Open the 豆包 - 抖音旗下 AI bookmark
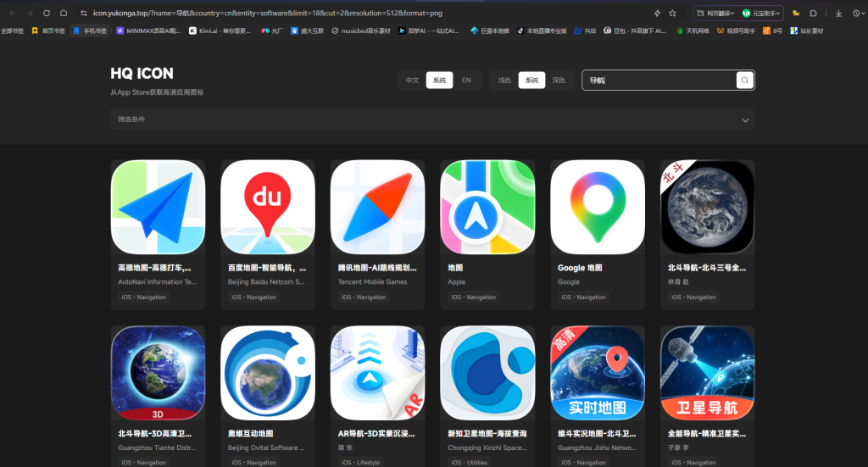Screen dimensions: 868x467 (x=635, y=31)
